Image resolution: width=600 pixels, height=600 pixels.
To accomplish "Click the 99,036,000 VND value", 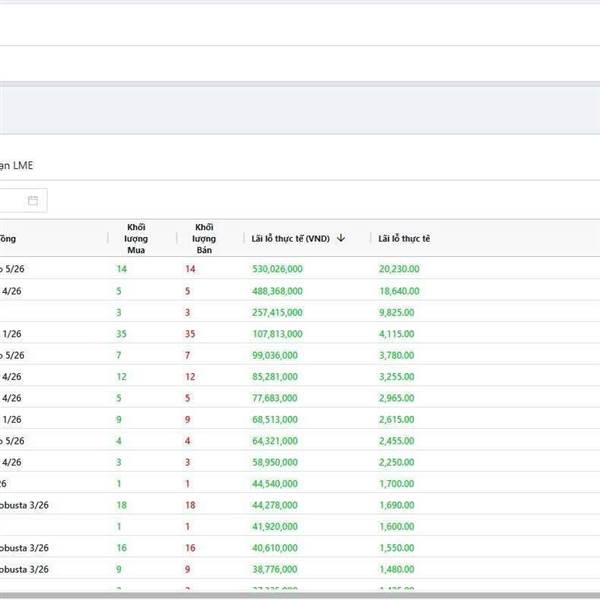I will (277, 355).
